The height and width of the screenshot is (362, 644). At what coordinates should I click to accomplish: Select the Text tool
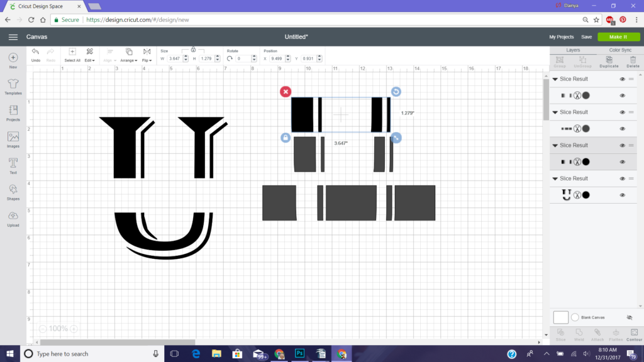click(13, 165)
